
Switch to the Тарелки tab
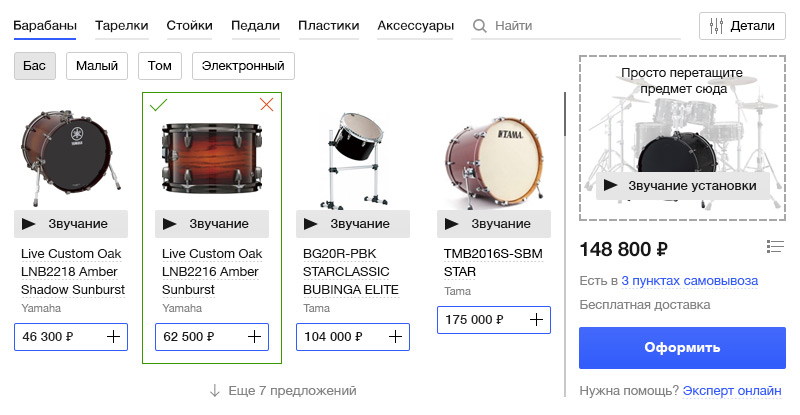[122, 25]
